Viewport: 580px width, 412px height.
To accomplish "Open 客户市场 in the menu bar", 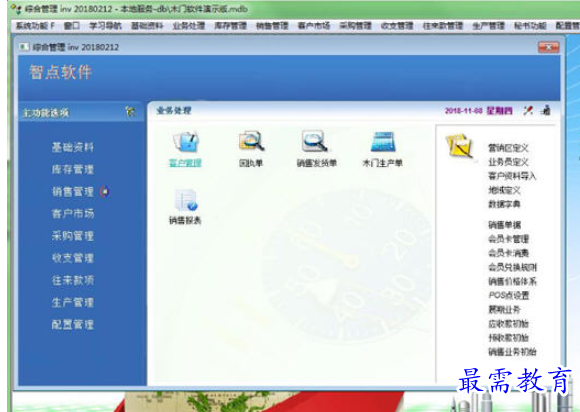I will point(314,26).
